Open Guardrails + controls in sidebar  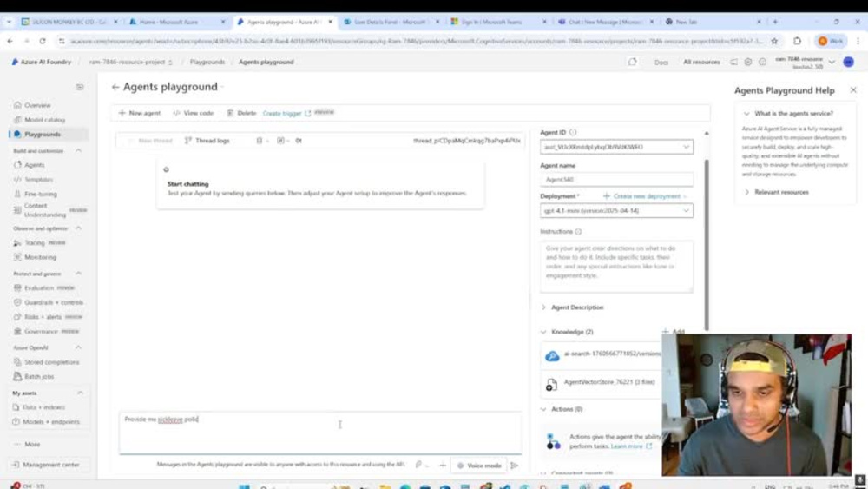point(53,302)
